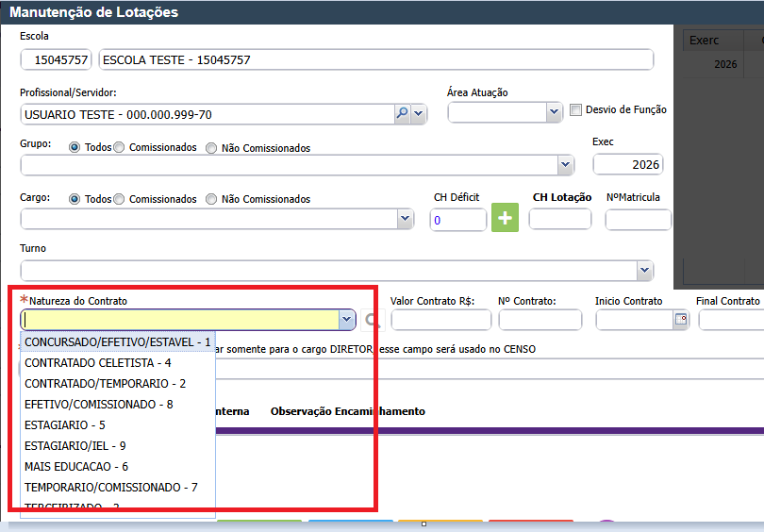
Task: Click the green plus button beside CH Déficit
Action: pyautogui.click(x=506, y=219)
